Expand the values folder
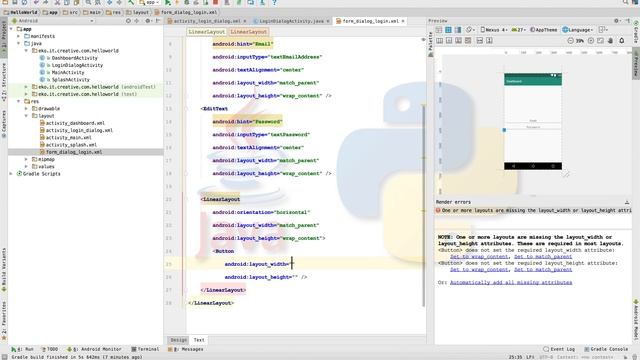This screenshot has height=360, width=640. coord(26,167)
